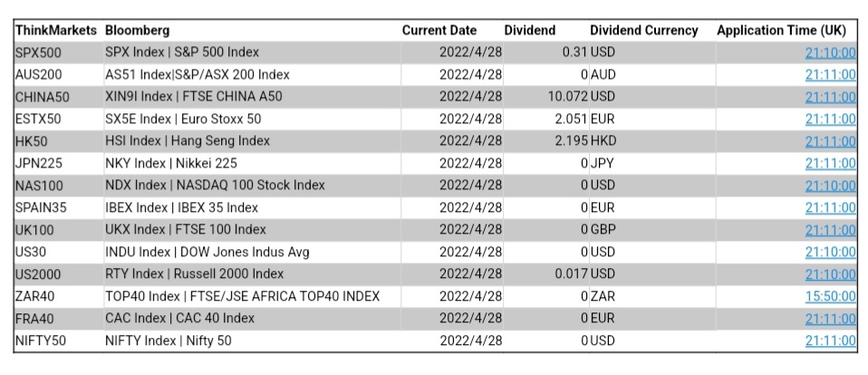Select the Dividend Currency column header
Viewport: 868px width, 375px height.
(x=643, y=31)
